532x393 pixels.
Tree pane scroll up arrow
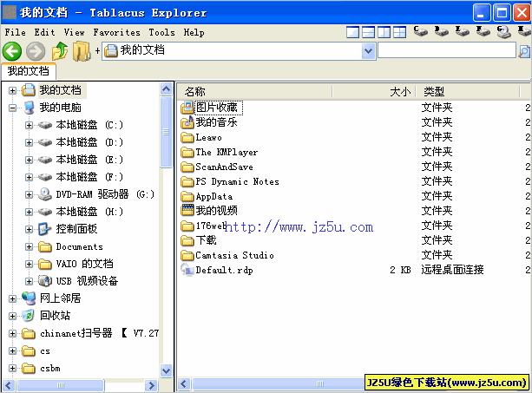(x=167, y=89)
